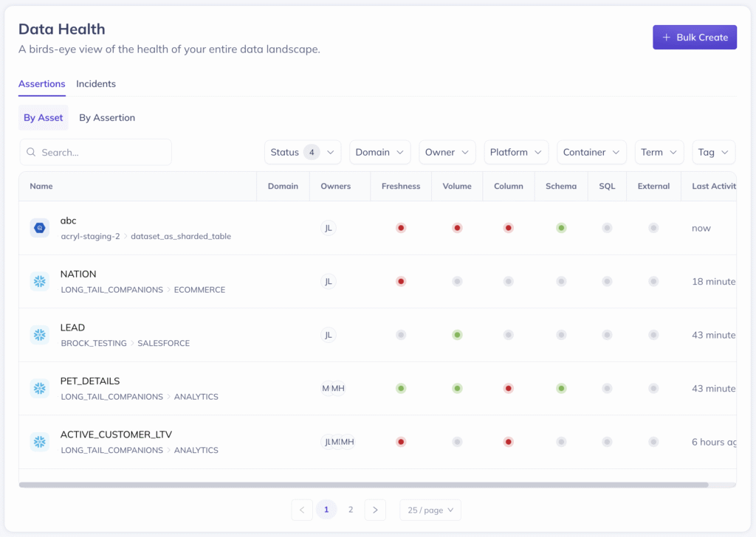
Task: Click the MH owner avatar on PET_DETAILS row
Action: [339, 388]
